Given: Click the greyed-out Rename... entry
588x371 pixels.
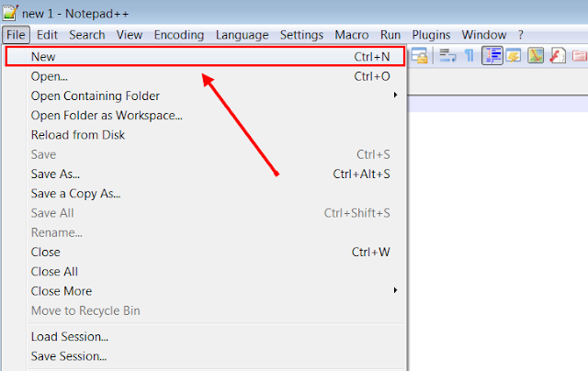Looking at the screenshot, I should click(206, 232).
